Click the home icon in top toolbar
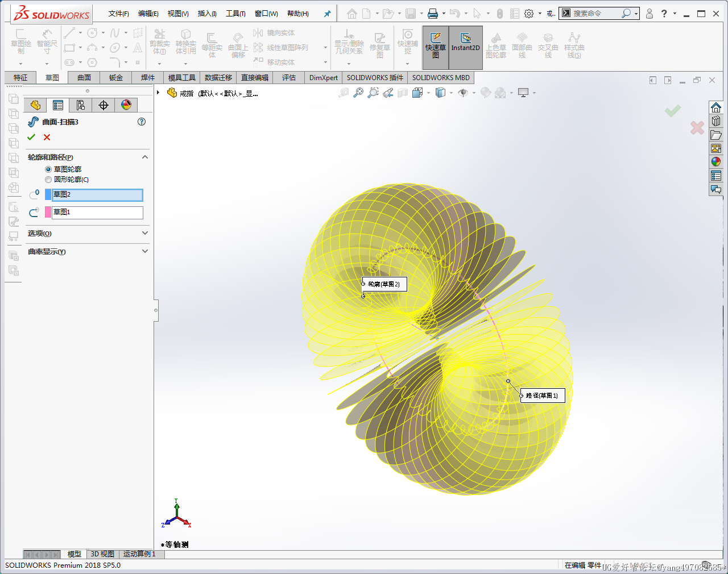 pyautogui.click(x=352, y=14)
